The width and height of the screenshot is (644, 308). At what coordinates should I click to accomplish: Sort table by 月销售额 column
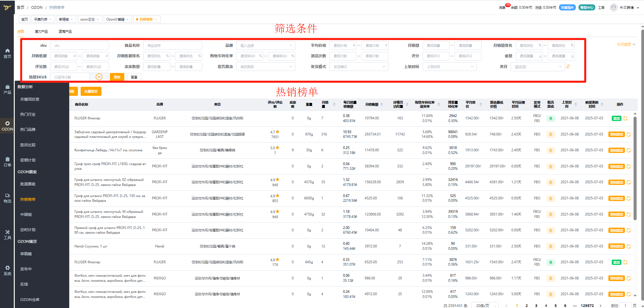coord(382,105)
